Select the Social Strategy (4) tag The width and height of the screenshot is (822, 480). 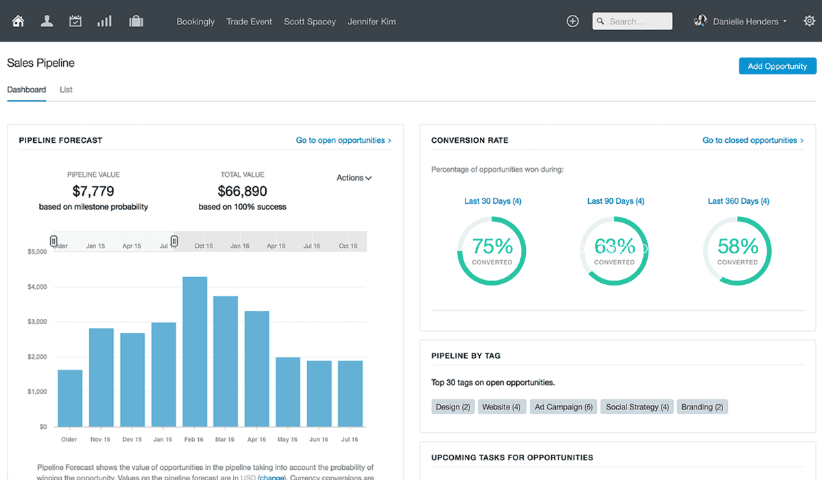pos(637,407)
